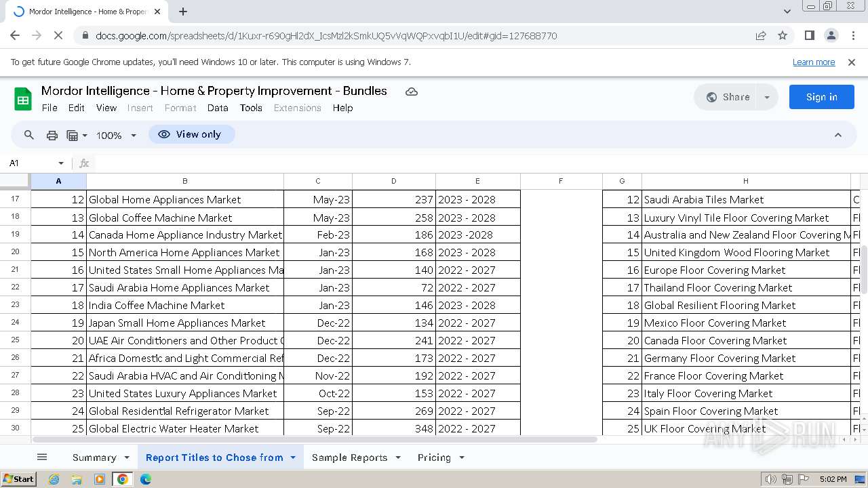This screenshot has width=868, height=488.
Task: Click the browser back arrow
Action: (15, 36)
